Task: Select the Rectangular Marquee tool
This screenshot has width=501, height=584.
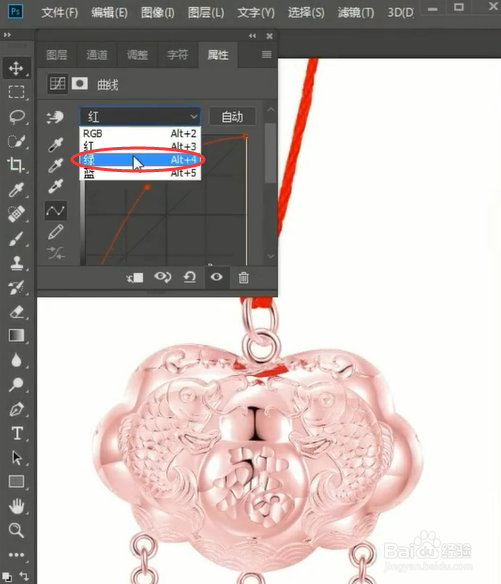Action: (16, 92)
